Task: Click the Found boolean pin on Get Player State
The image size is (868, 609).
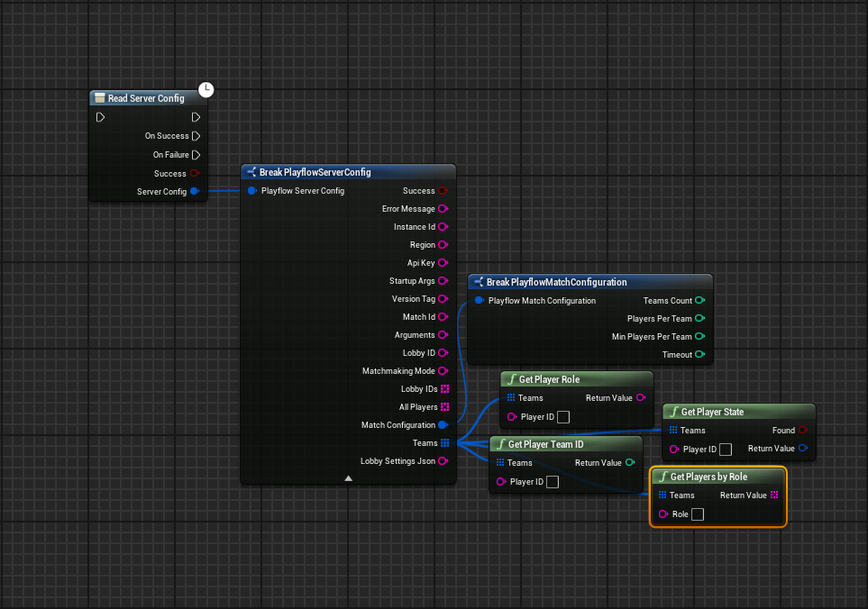Action: click(x=802, y=431)
